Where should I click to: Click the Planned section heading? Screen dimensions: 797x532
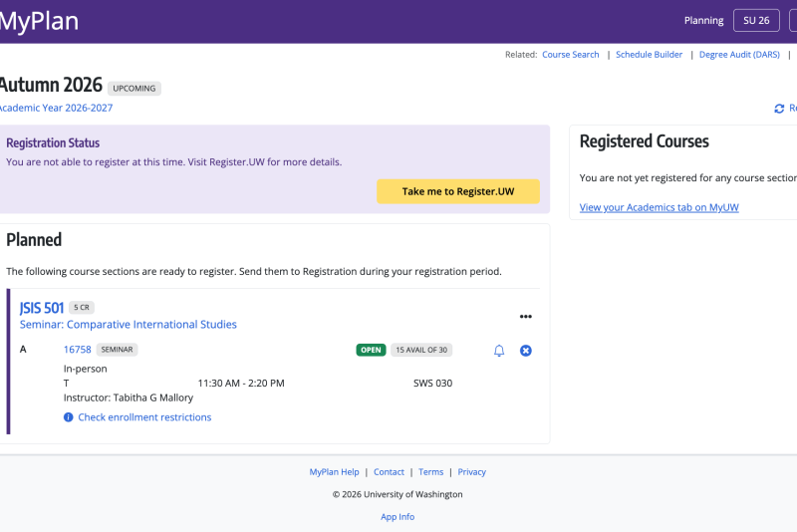pos(34,240)
